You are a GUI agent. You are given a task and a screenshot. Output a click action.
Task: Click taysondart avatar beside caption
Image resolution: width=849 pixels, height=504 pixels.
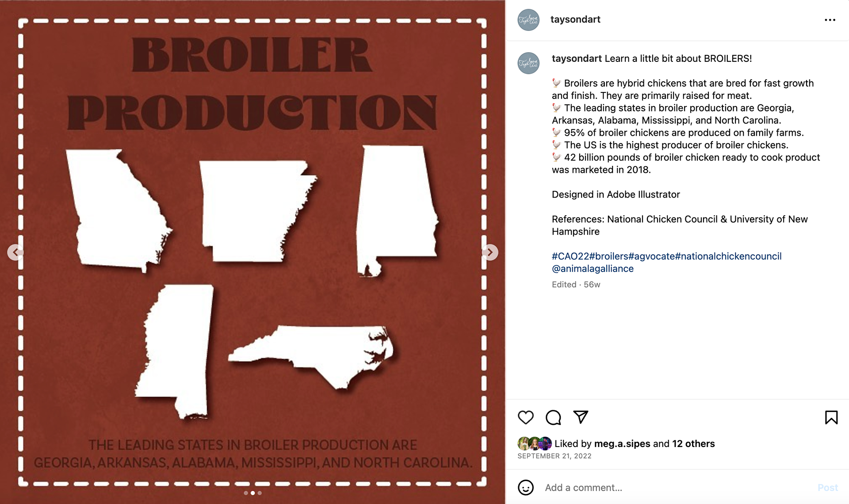pyautogui.click(x=528, y=63)
